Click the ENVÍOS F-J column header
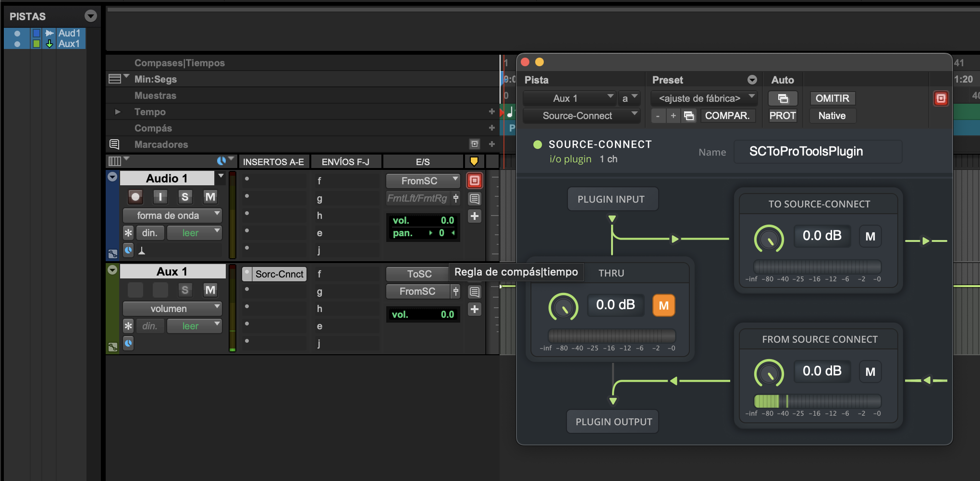980x481 pixels. click(345, 162)
